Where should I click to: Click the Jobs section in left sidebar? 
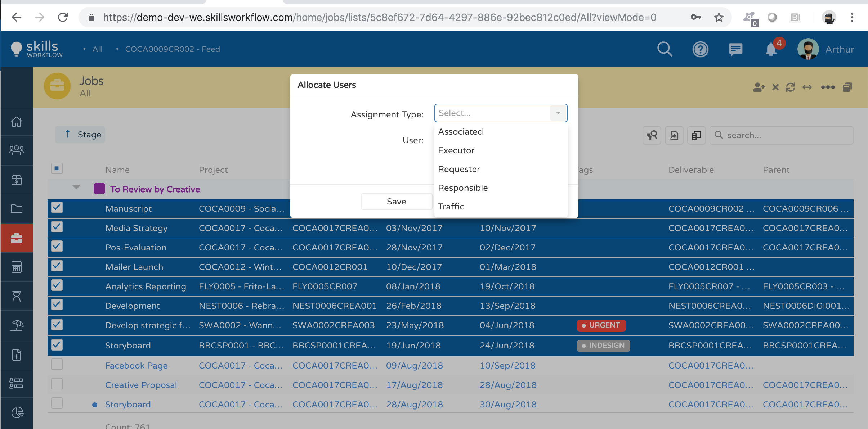click(17, 239)
